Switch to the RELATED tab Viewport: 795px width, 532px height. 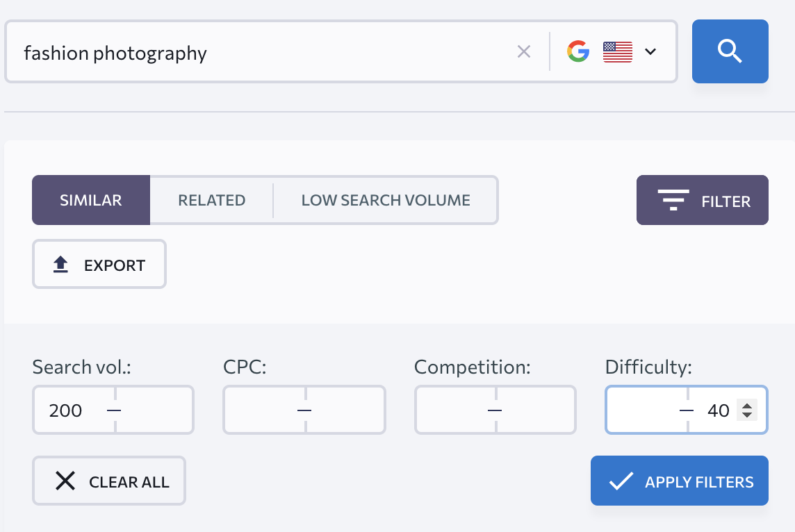pyautogui.click(x=212, y=200)
